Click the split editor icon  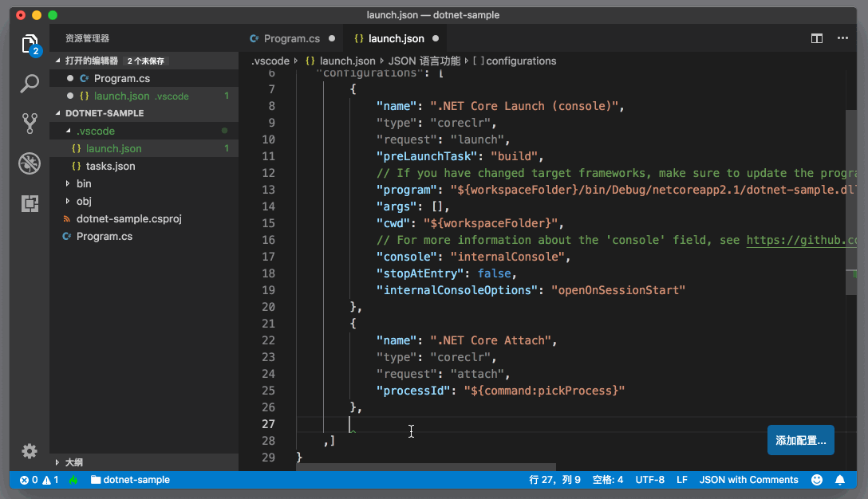tap(817, 38)
